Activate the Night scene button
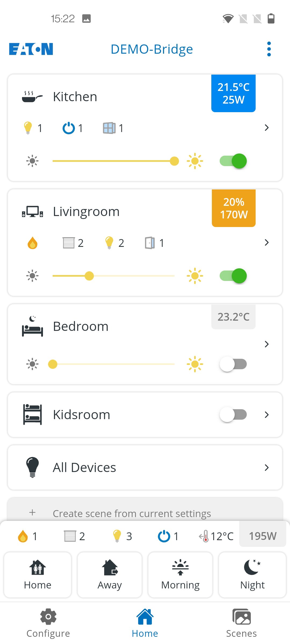 pos(252,575)
